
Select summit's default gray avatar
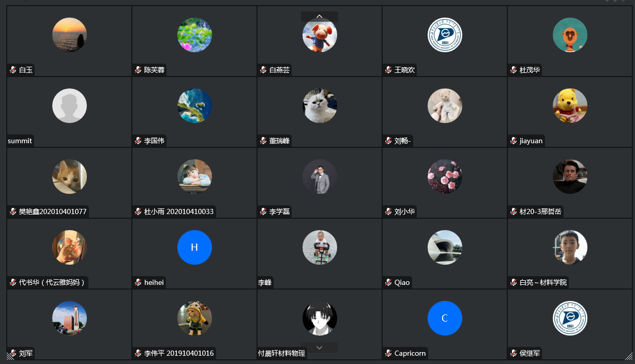coord(69,105)
